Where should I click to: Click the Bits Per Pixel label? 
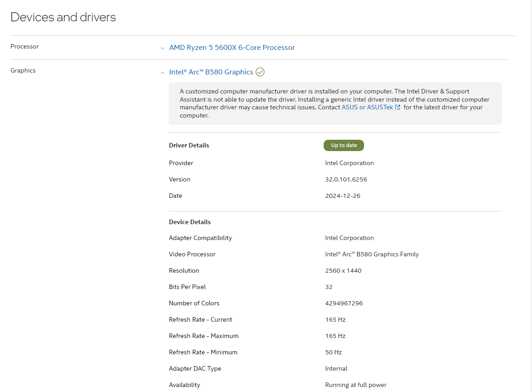pos(187,287)
